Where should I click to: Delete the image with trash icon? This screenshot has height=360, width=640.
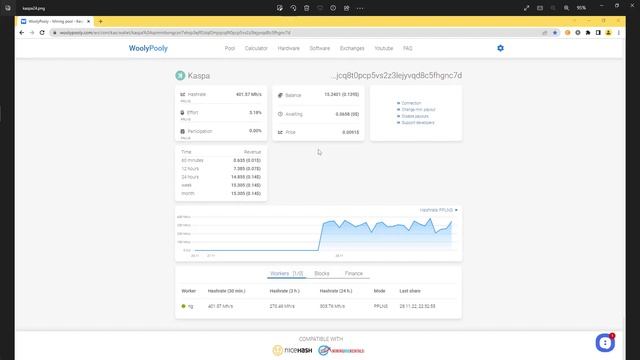[x=307, y=8]
